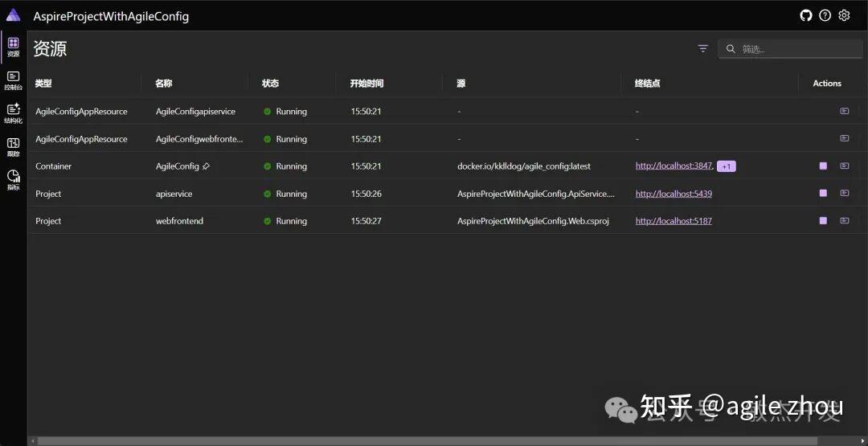Select the webfrontend name cell
Viewport: 868px width, 446px height.
click(x=179, y=221)
